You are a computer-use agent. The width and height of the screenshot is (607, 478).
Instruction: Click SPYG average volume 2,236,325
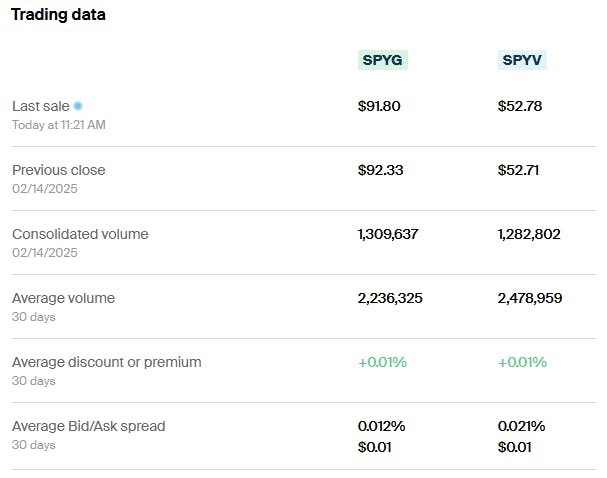click(x=390, y=298)
